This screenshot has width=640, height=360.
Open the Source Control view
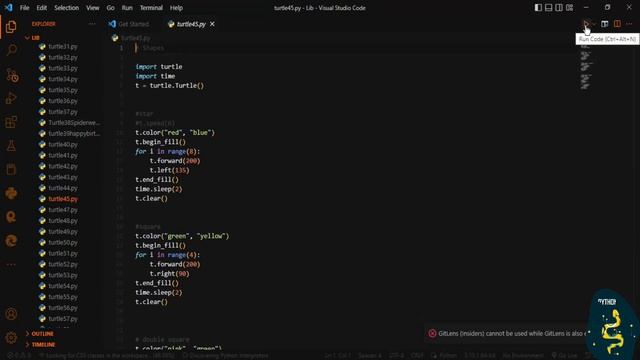11,75
